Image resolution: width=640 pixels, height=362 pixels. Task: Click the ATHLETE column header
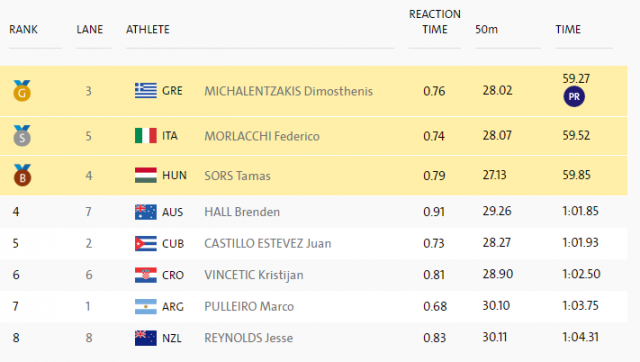[x=148, y=29]
